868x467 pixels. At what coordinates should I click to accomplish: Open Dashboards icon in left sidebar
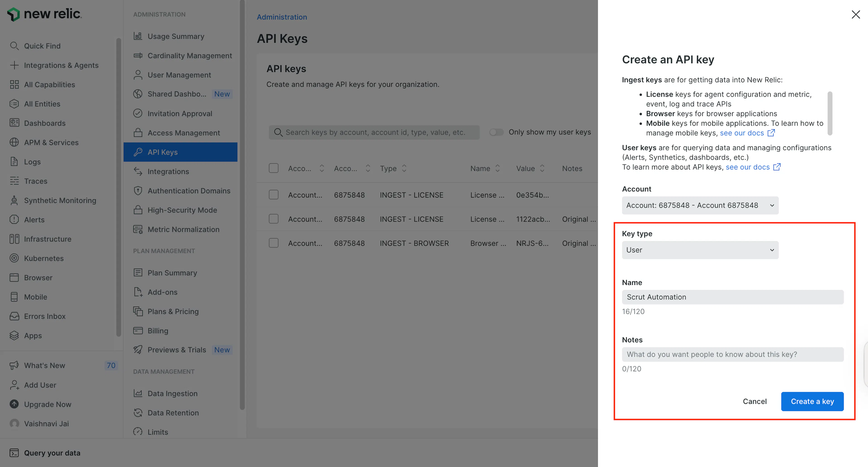point(14,123)
